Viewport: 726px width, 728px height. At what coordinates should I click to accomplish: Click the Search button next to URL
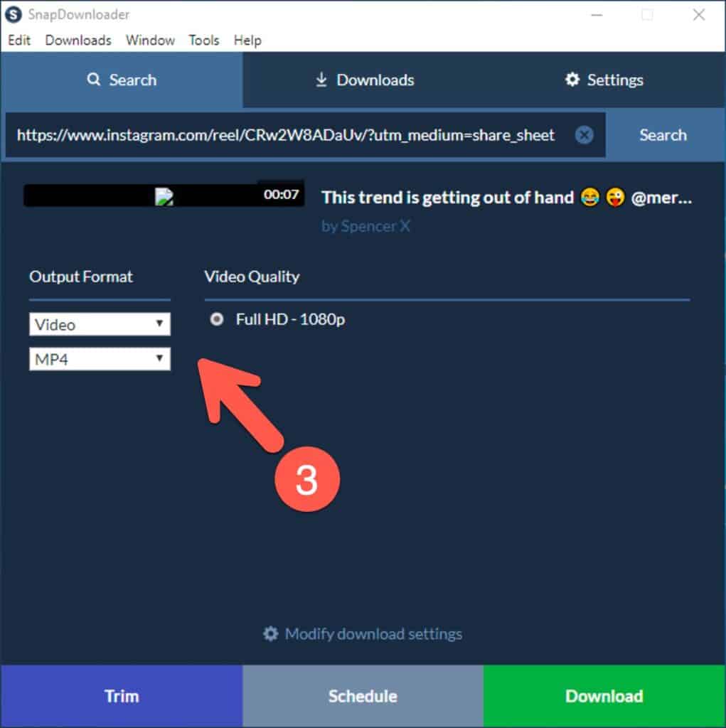(x=663, y=135)
